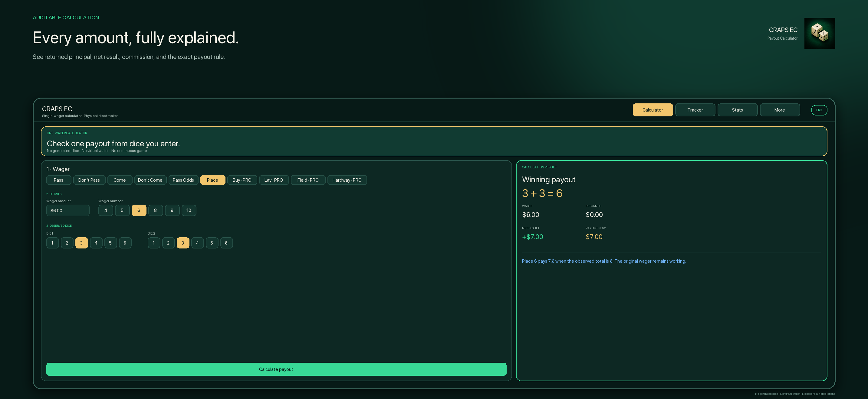Screen dimensions: 868x399
Task: Pick 3 for Die 1
Action: pos(81,243)
